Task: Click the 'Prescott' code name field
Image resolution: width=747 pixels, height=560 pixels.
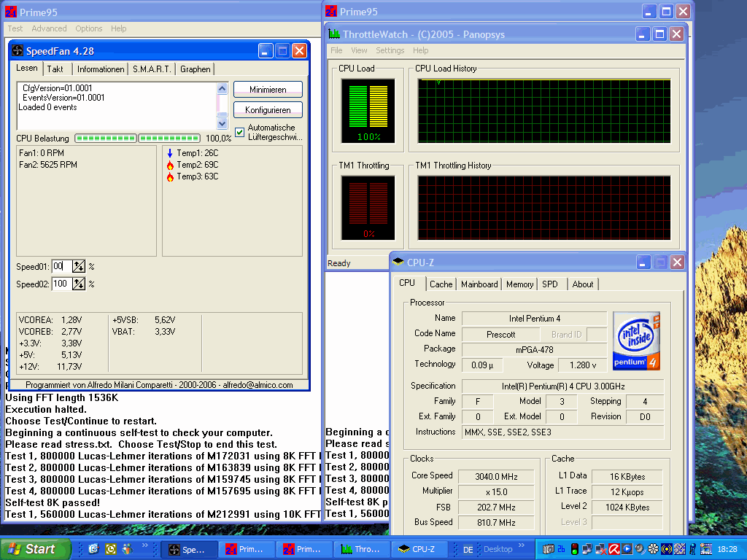Action: [500, 334]
